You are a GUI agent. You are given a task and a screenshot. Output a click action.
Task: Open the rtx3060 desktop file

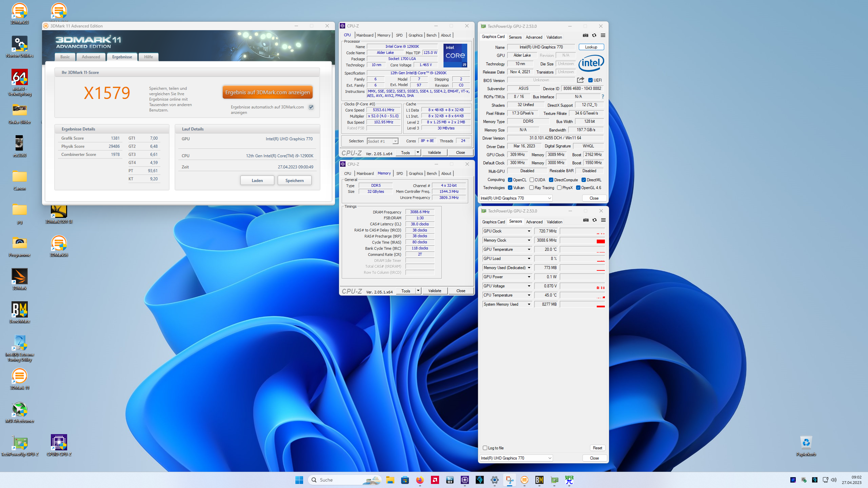point(20,146)
